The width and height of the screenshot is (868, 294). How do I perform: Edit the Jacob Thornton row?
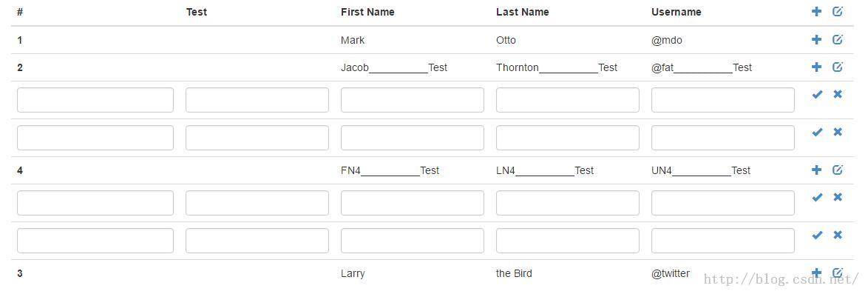pos(838,67)
